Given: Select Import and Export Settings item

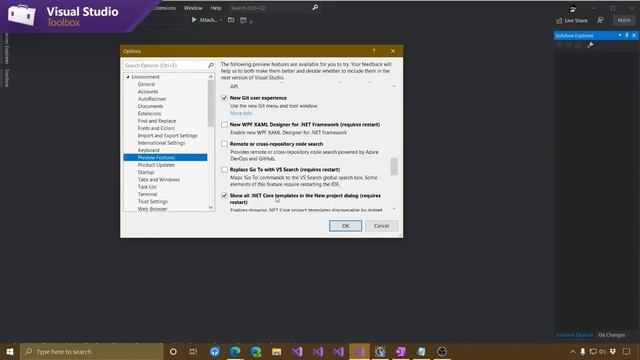Looking at the screenshot, I should click(167, 136).
